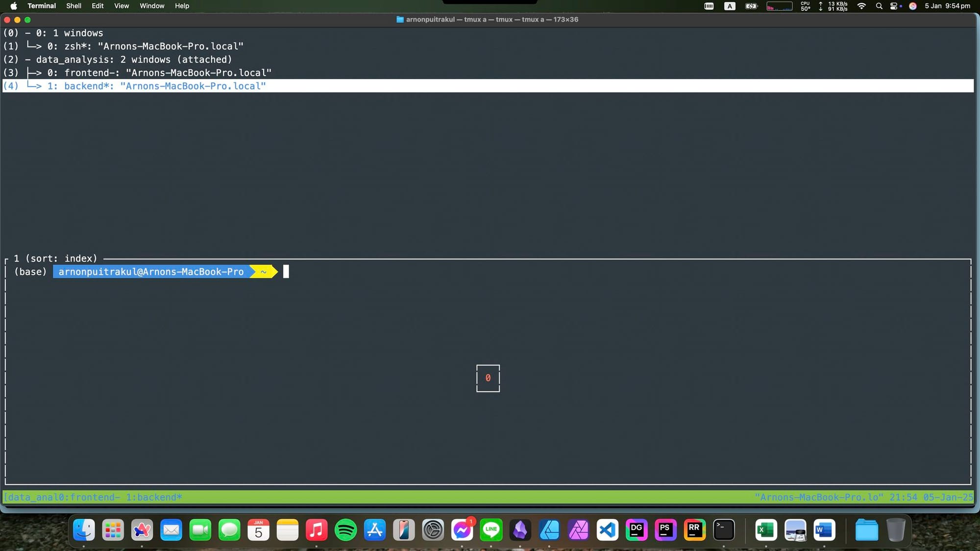Open the Edit menu
This screenshot has height=551, width=980.
click(x=98, y=6)
